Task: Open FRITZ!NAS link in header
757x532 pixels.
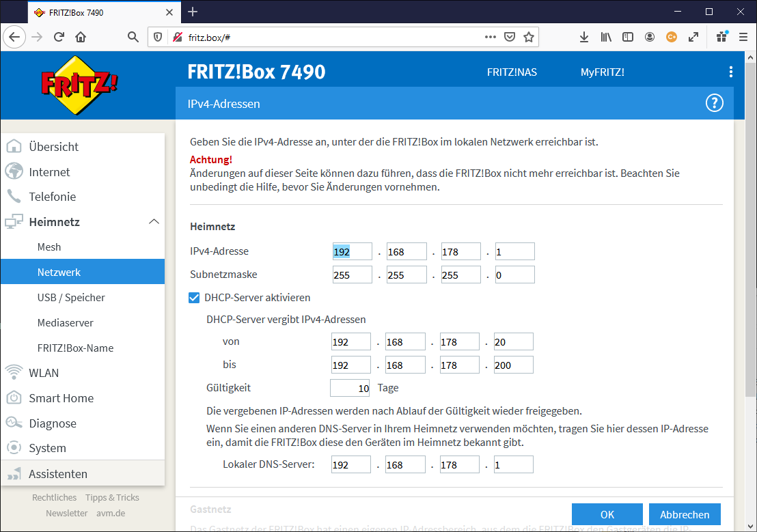Action: click(x=512, y=72)
